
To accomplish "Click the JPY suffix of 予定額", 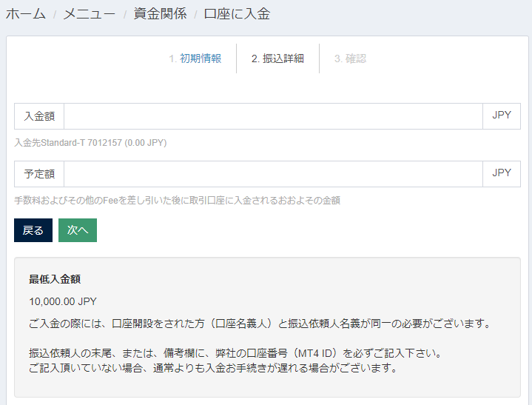I will [502, 174].
